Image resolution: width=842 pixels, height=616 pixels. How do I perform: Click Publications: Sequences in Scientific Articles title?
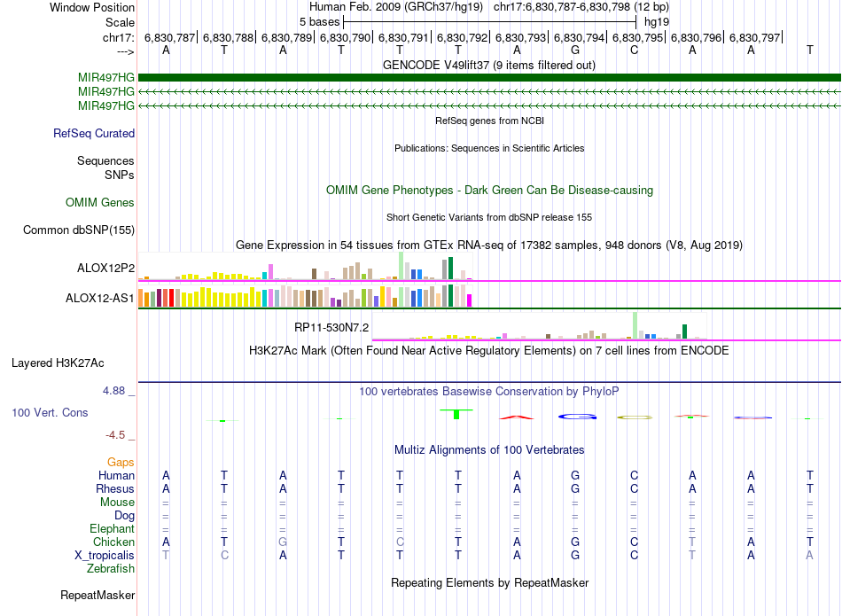pyautogui.click(x=489, y=148)
